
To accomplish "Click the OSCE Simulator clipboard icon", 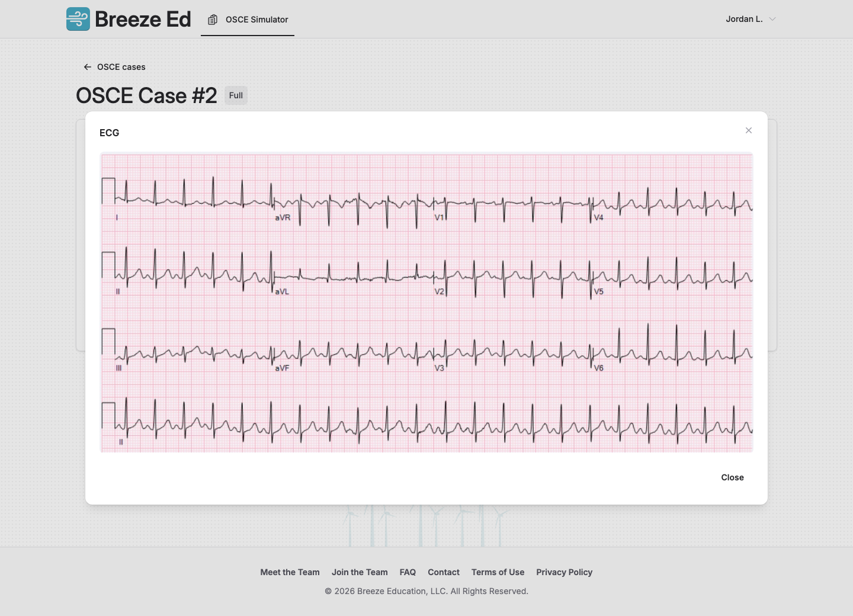I will pyautogui.click(x=213, y=20).
